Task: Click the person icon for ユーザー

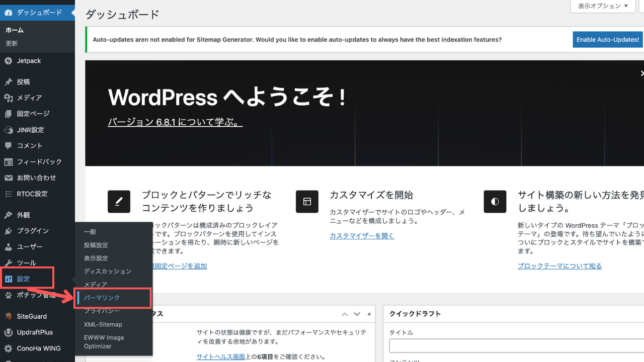Action: point(8,247)
